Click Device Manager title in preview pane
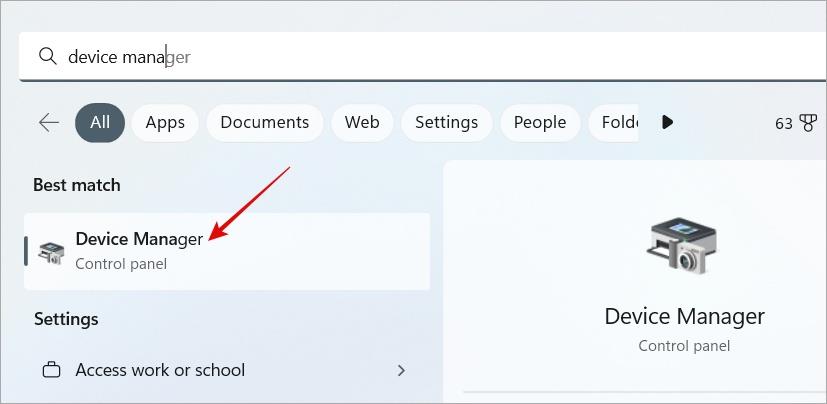 tap(684, 316)
